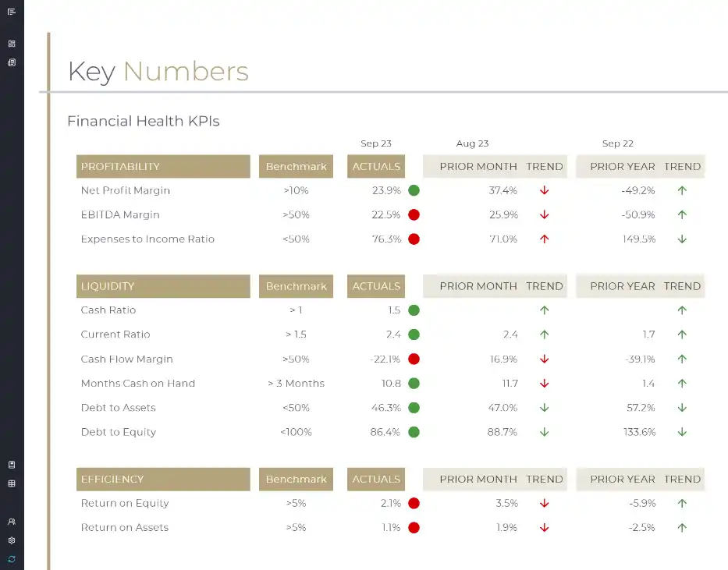The width and height of the screenshot is (728, 570).
Task: Click red status dot for Return on Equity
Action: click(x=414, y=503)
